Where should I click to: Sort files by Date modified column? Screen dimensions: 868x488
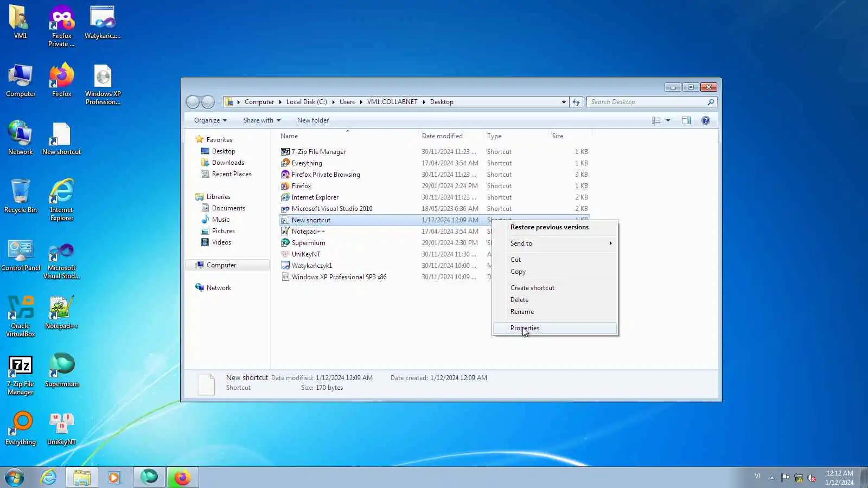pyautogui.click(x=450, y=136)
